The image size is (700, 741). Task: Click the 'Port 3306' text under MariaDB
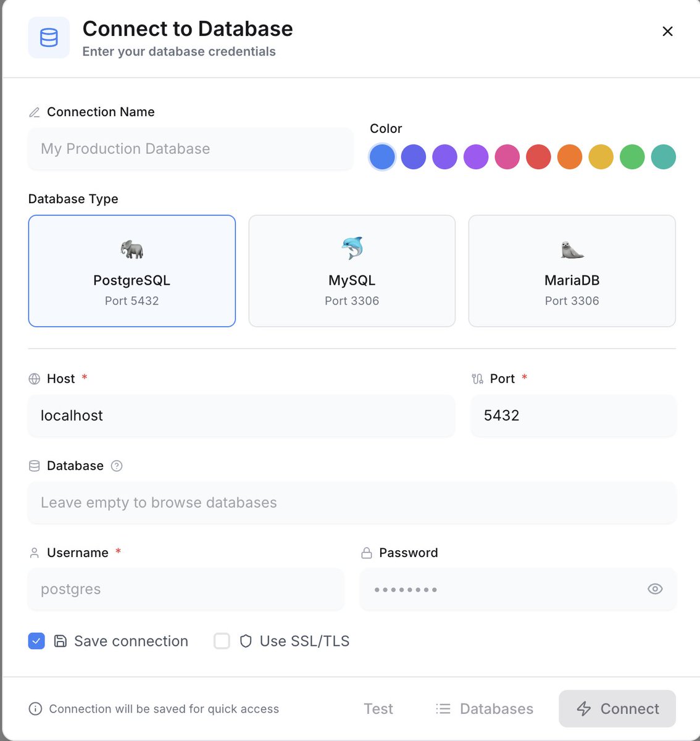coord(572,301)
